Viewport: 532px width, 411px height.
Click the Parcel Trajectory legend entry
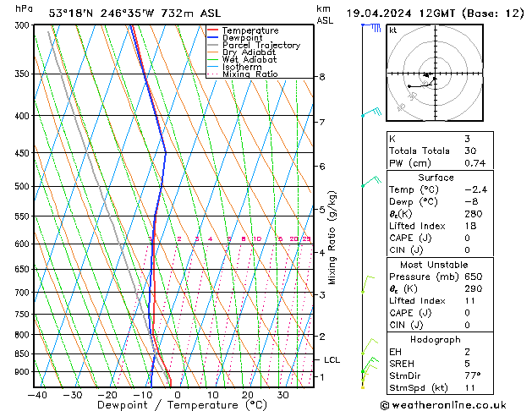(261, 46)
